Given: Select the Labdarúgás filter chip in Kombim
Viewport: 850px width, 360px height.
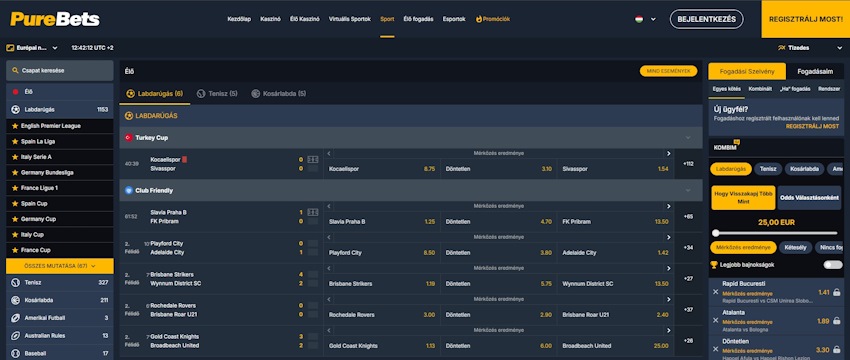Looking at the screenshot, I should pyautogui.click(x=731, y=169).
